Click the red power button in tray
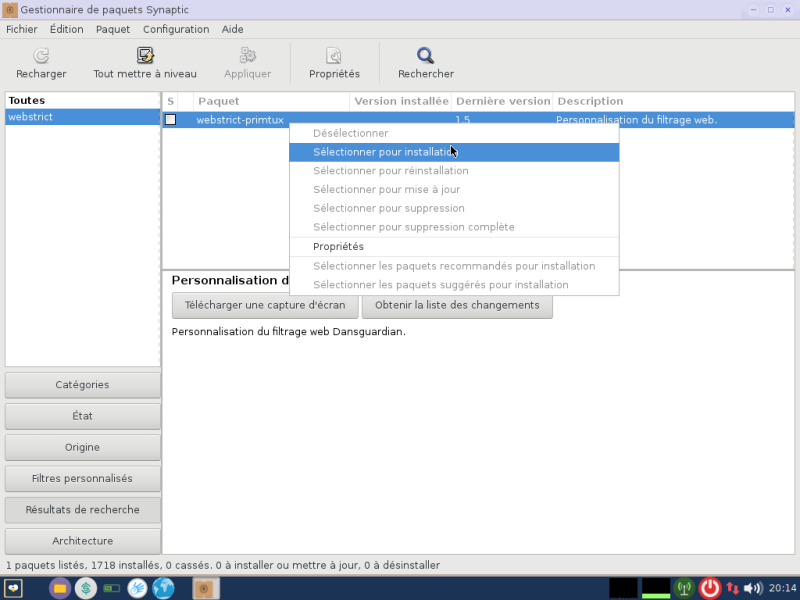Image resolution: width=800 pixels, height=600 pixels. 709,588
